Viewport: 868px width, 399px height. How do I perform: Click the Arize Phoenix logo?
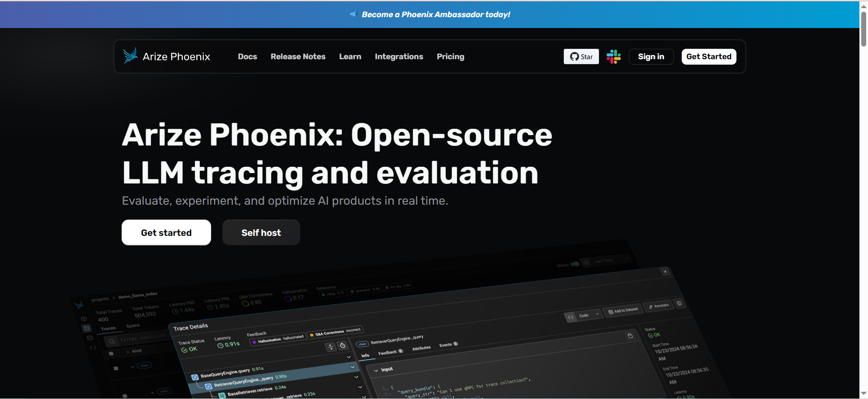(166, 56)
